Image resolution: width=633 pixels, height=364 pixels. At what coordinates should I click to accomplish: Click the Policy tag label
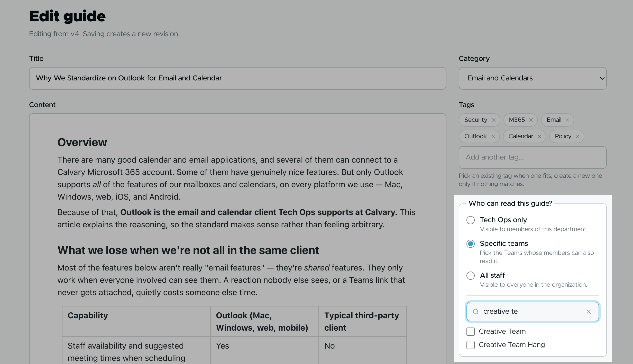coord(563,136)
